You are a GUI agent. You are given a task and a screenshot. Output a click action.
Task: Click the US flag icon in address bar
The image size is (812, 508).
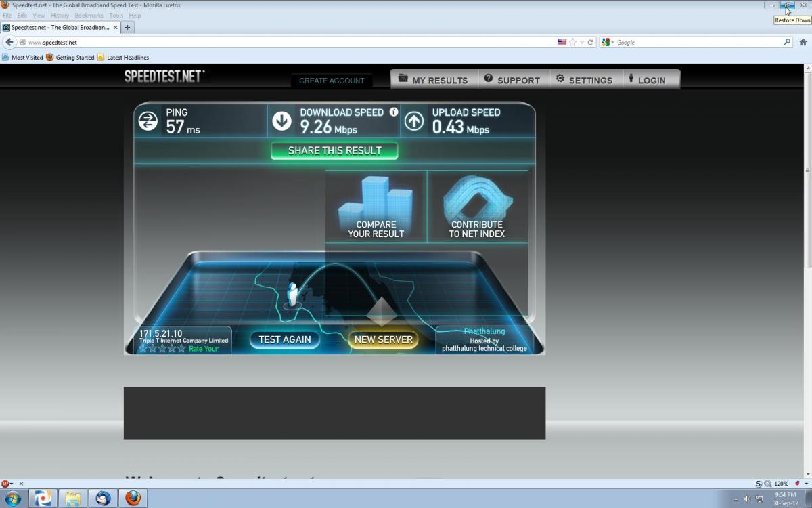[x=562, y=42]
